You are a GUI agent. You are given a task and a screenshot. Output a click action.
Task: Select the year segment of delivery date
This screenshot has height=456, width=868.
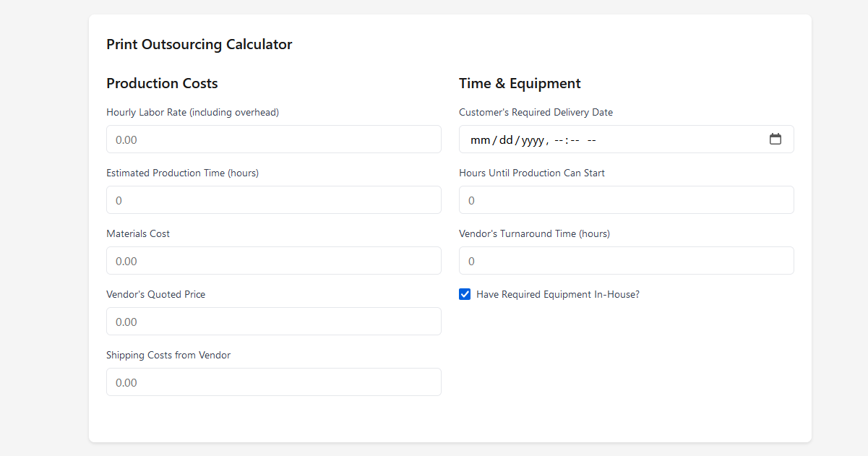click(533, 140)
